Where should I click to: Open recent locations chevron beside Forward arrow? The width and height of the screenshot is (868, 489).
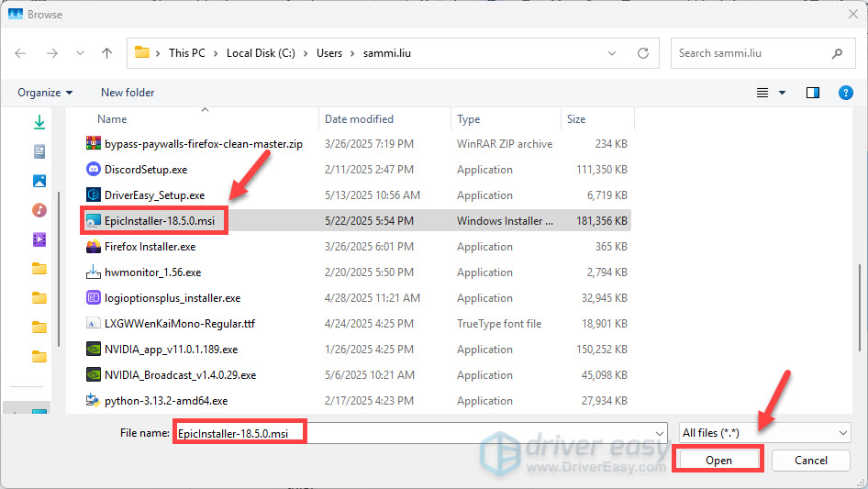pyautogui.click(x=80, y=53)
